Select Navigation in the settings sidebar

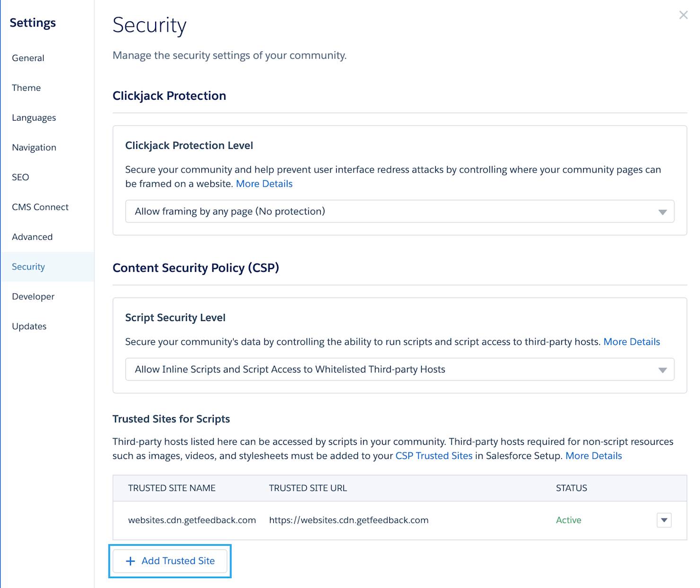[34, 147]
